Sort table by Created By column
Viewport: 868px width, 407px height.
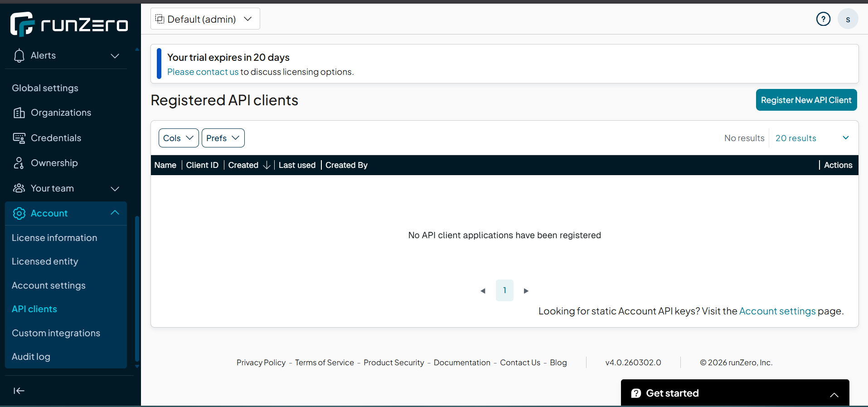tap(346, 165)
